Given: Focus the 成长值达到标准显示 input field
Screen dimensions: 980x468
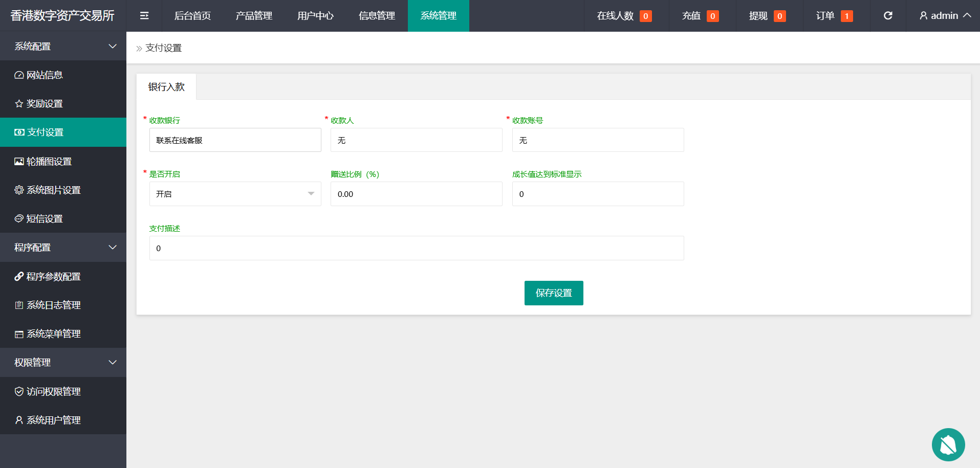Looking at the screenshot, I should point(598,194).
